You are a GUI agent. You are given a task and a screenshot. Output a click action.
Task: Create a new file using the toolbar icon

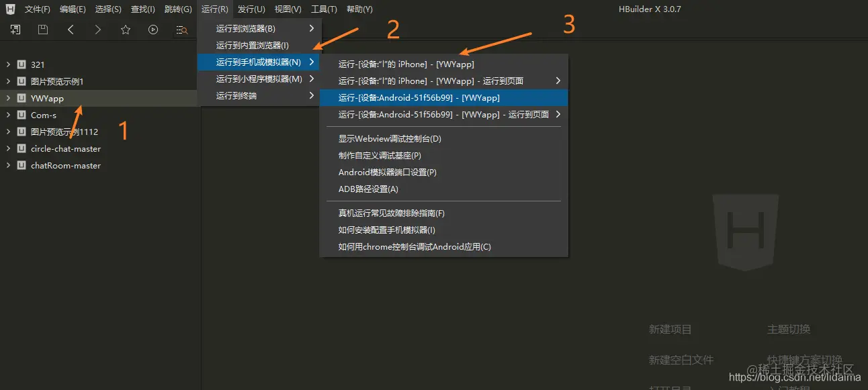(x=14, y=30)
